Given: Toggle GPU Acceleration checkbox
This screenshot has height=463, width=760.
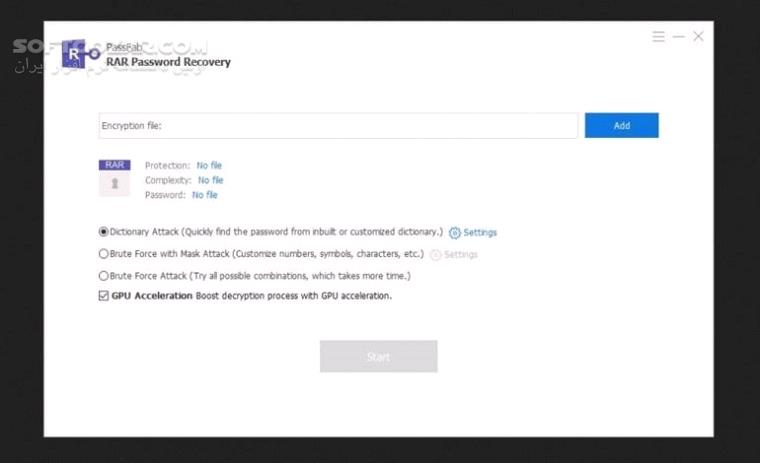Looking at the screenshot, I should click(104, 296).
